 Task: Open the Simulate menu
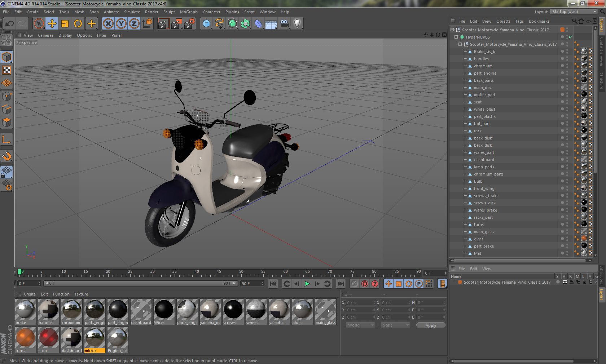[132, 12]
